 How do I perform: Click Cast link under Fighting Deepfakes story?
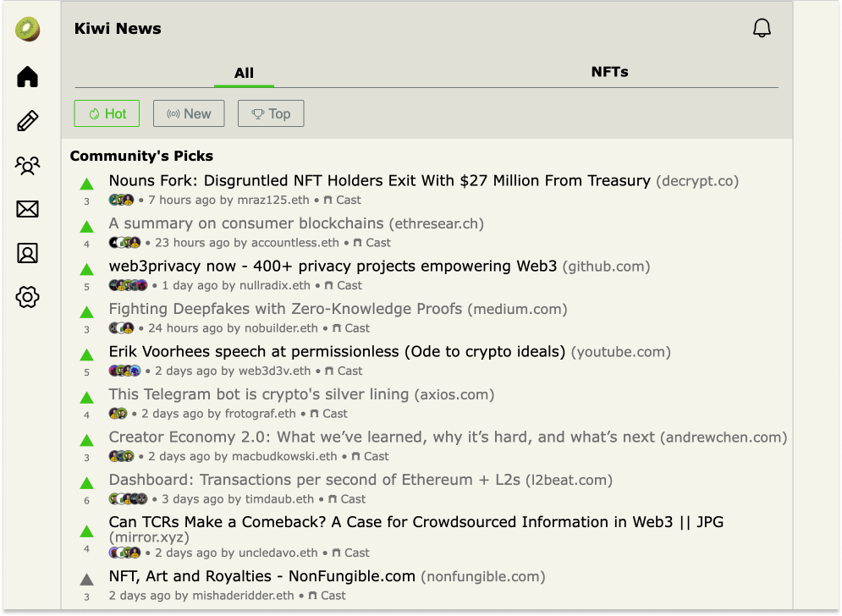tap(351, 328)
